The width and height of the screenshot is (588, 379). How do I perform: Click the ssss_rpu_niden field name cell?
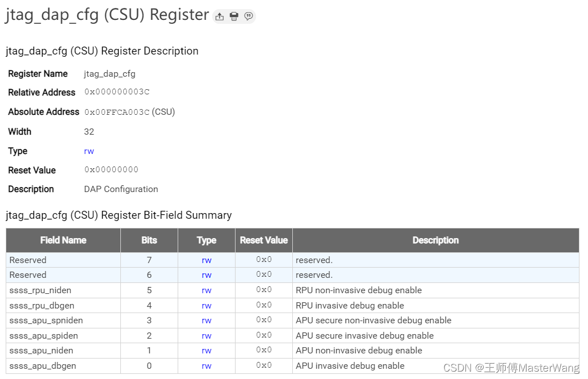[x=40, y=290]
